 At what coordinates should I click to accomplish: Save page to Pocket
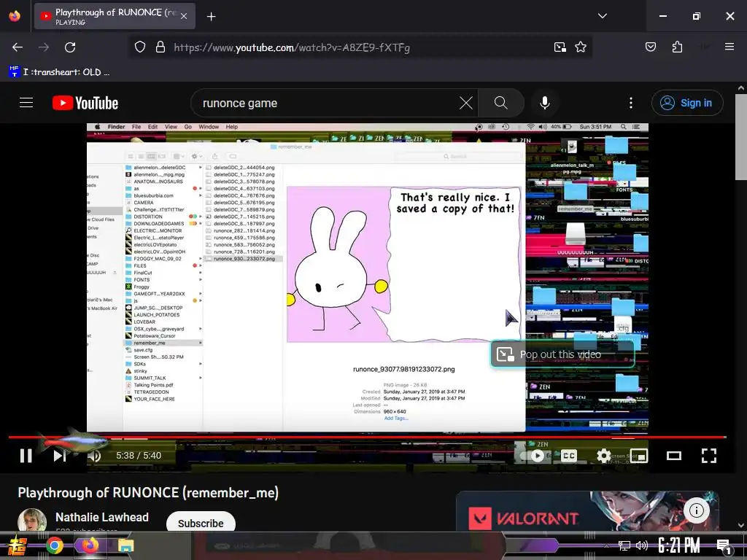click(650, 47)
